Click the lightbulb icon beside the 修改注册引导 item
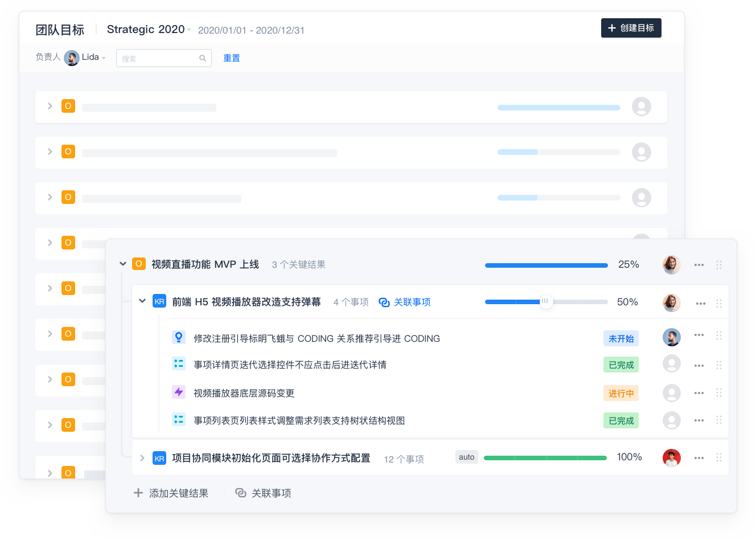Viewport: 756px width, 540px height. 179,337
